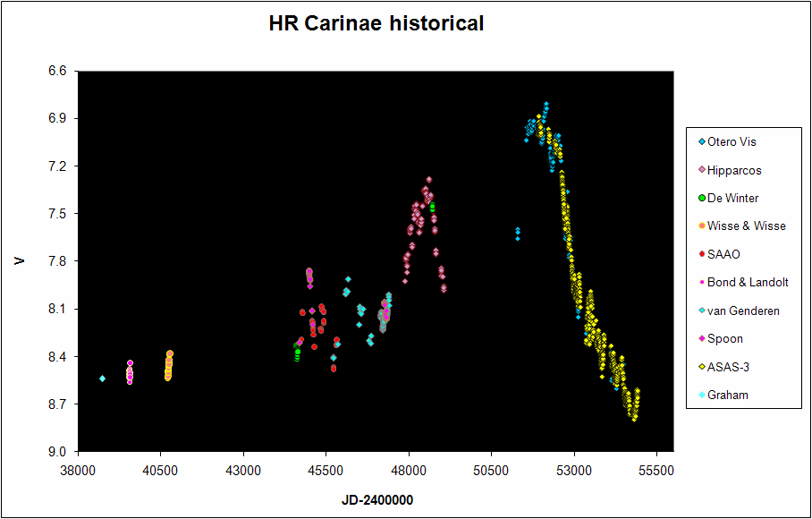Click the y-axis label 7.8
Viewport: 812px width, 519px height.
coord(57,261)
